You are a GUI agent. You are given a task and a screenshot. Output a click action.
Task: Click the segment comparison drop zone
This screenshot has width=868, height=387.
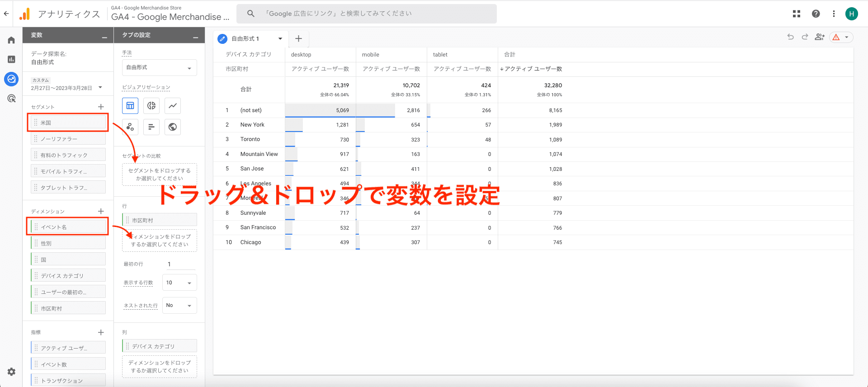tap(160, 175)
